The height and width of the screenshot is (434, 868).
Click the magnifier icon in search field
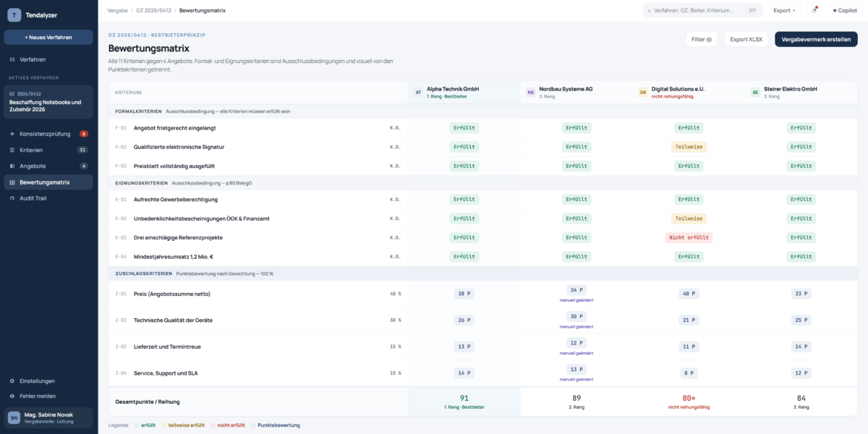click(x=650, y=11)
